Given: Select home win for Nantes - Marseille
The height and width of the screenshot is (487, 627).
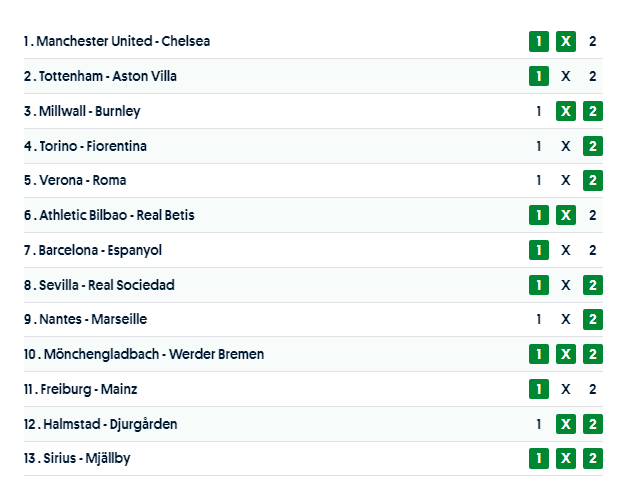Looking at the screenshot, I should [539, 320].
